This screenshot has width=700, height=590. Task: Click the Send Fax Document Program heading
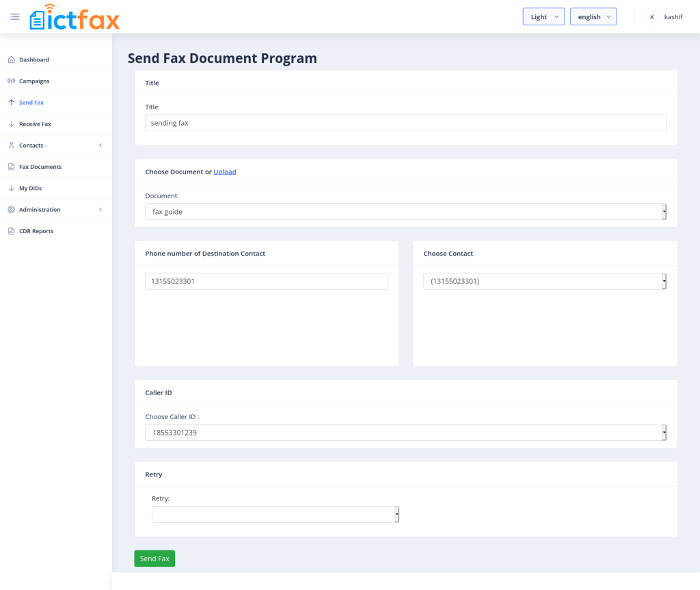point(222,58)
